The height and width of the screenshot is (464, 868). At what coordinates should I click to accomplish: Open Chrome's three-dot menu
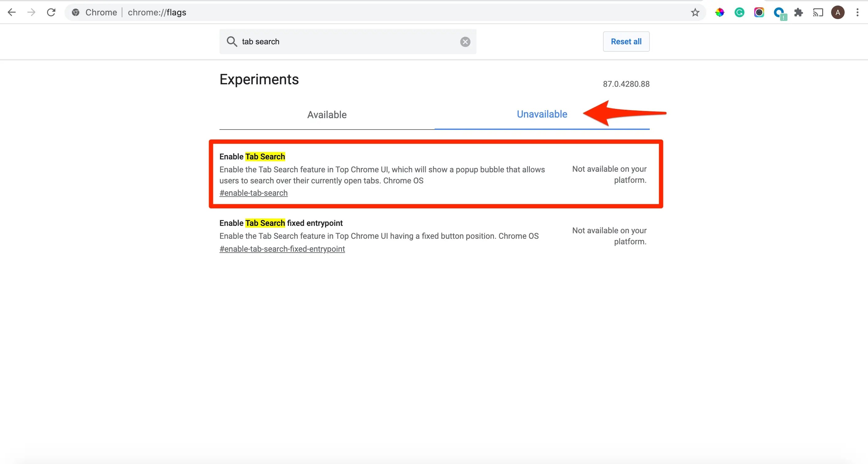pos(857,13)
